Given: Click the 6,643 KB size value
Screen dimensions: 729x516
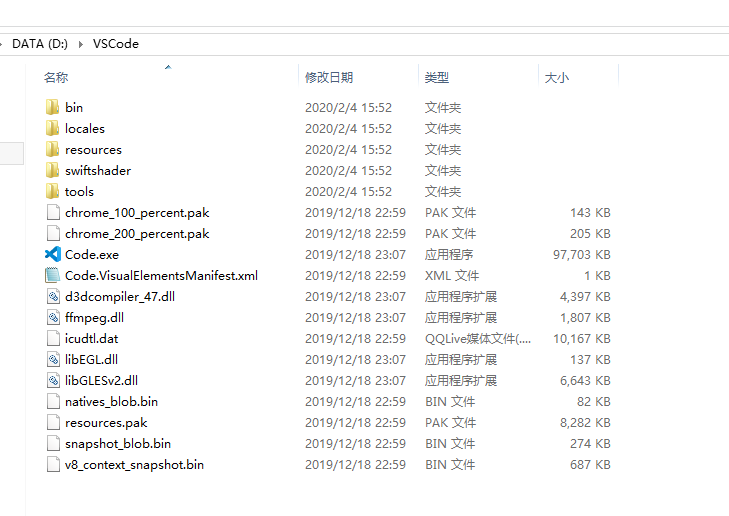Looking at the screenshot, I should pyautogui.click(x=585, y=381).
